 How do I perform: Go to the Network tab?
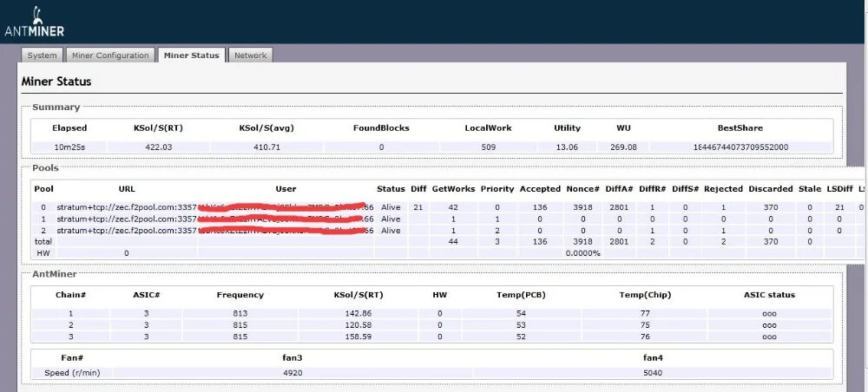250,56
